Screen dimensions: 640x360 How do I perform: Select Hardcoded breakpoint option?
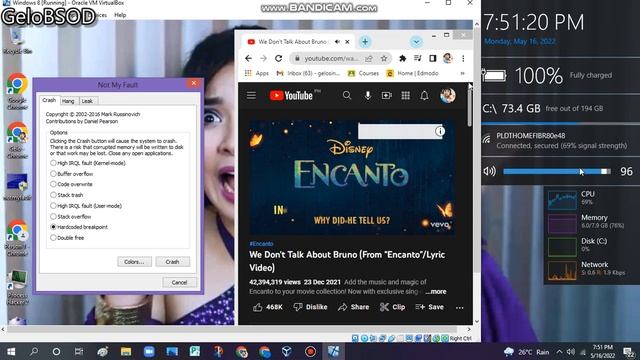(79, 227)
